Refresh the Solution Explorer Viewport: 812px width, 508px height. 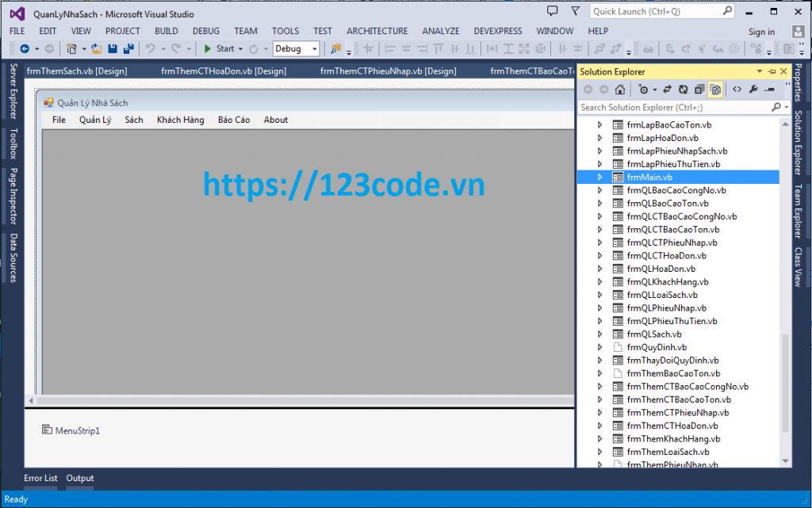pos(684,87)
